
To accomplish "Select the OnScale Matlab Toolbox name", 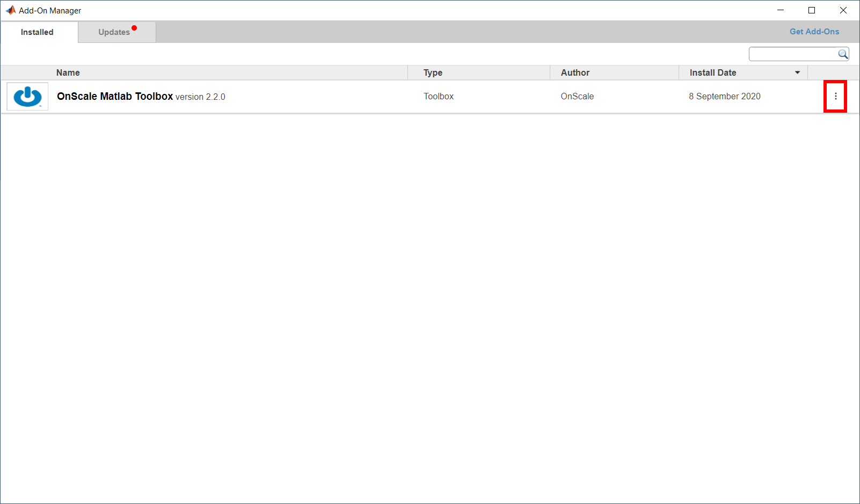I will (115, 96).
